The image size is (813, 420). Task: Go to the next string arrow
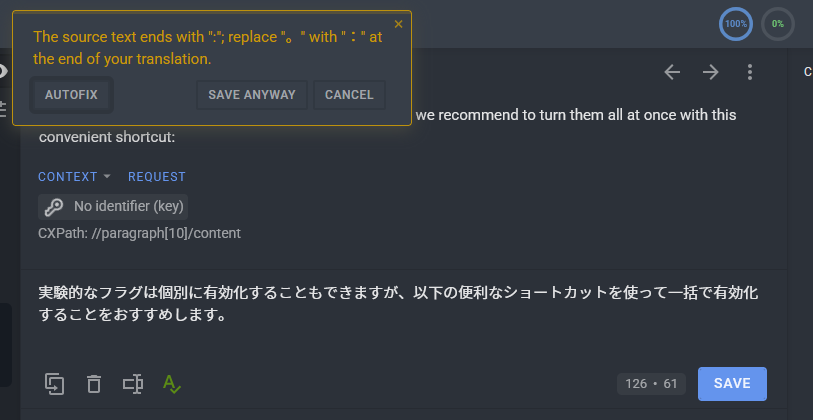(x=710, y=72)
